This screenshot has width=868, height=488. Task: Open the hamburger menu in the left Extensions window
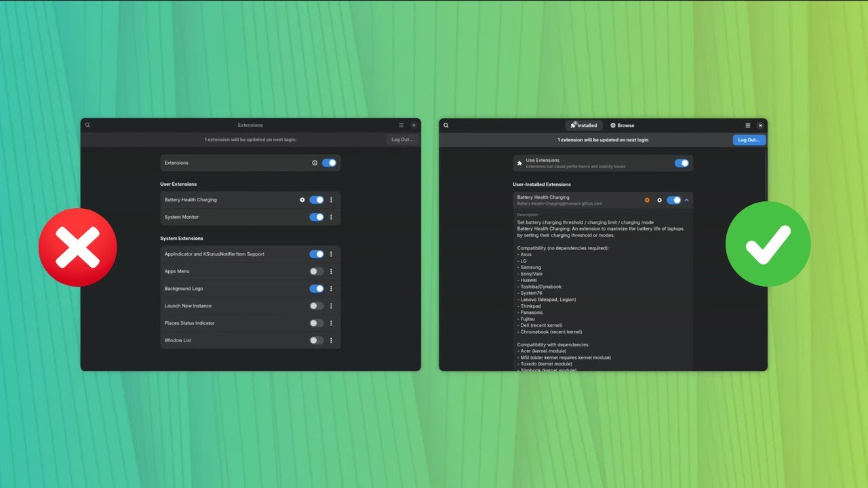(401, 125)
